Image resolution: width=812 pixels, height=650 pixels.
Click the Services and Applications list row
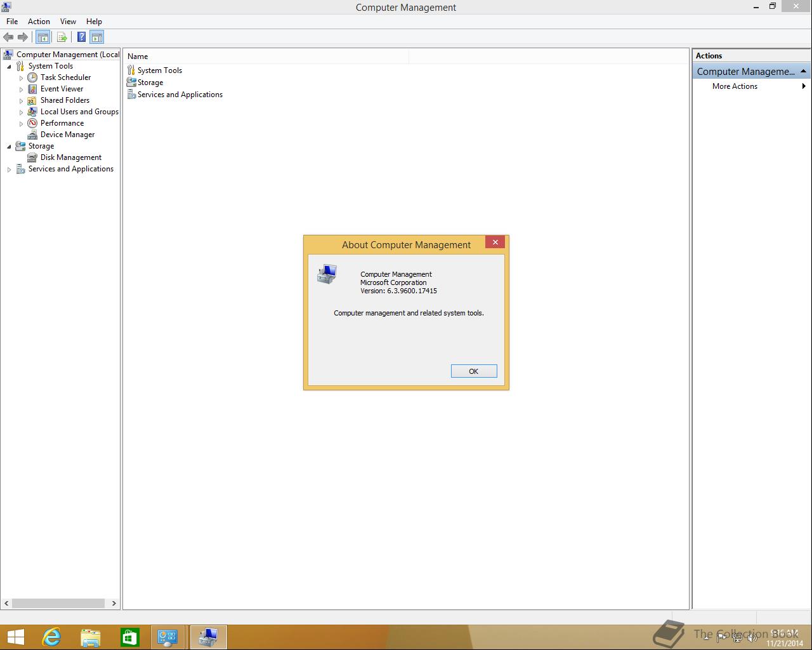pyautogui.click(x=174, y=95)
